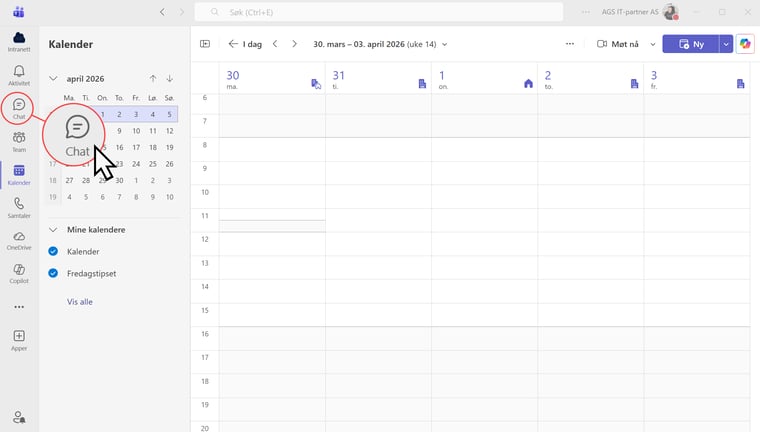
Task: Click the Copilot icon next to Ny
Action: (x=745, y=44)
